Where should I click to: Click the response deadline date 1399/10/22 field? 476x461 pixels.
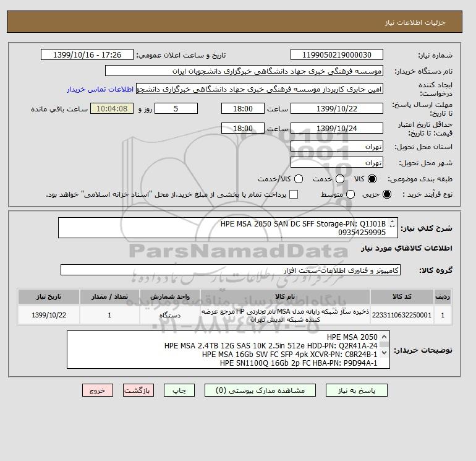tap(337, 108)
